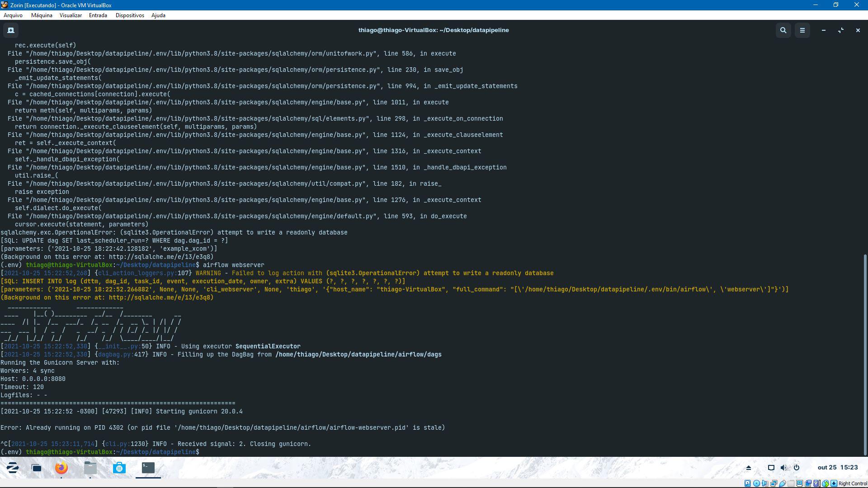The width and height of the screenshot is (868, 488).
Task: Click 'sqlalchemy.exc.OperationalError' line
Action: coord(174,233)
